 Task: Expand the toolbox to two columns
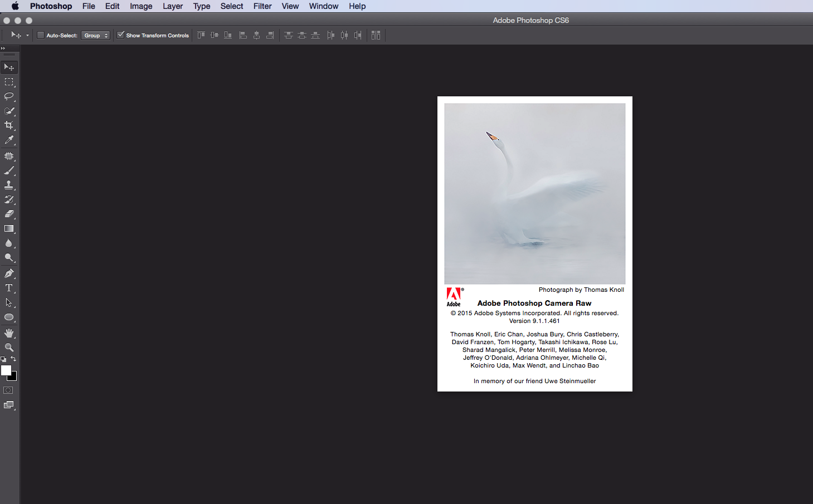pyautogui.click(x=3, y=48)
